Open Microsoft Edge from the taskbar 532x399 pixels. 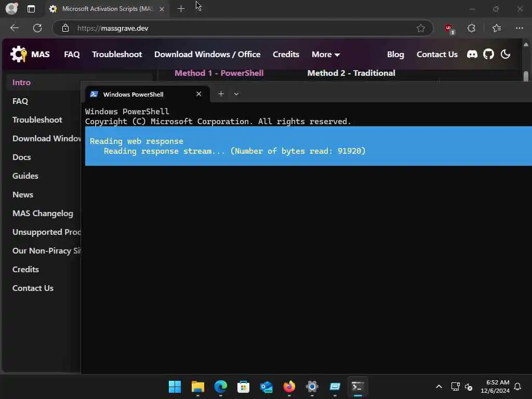point(220,387)
